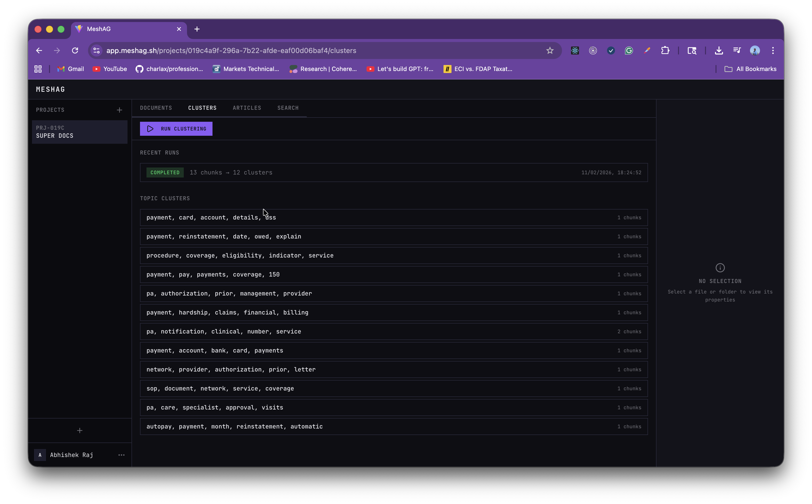The width and height of the screenshot is (812, 504).
Task: Switch to the Articles tab
Action: tap(247, 108)
